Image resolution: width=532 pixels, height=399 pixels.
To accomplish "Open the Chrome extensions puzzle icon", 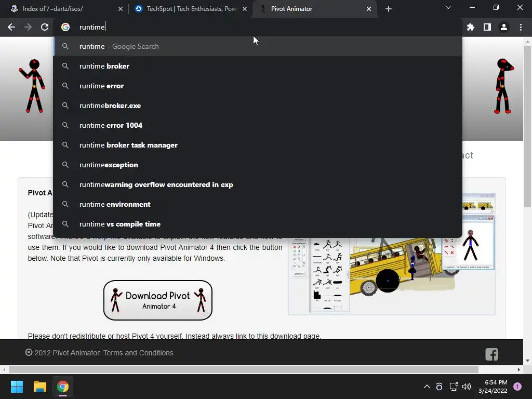I will 471,27.
